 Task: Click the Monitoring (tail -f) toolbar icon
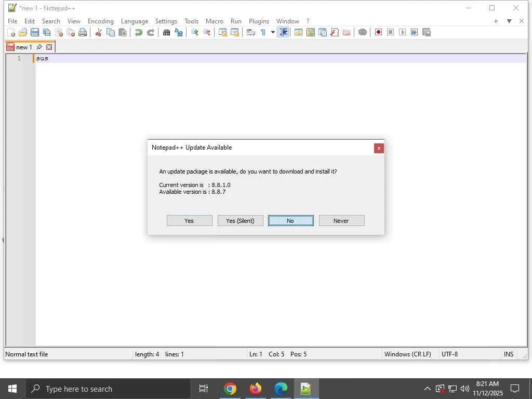point(362,33)
